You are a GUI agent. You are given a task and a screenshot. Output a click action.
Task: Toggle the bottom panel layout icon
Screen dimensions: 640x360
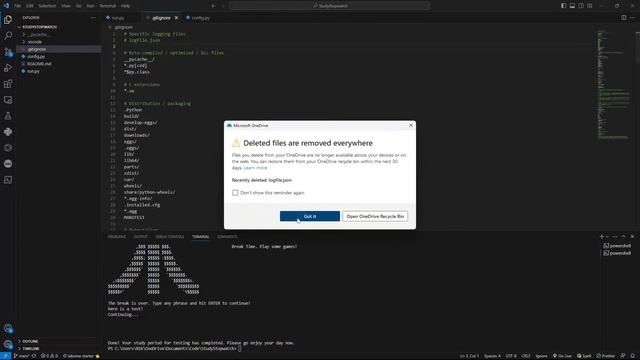tap(572, 6)
